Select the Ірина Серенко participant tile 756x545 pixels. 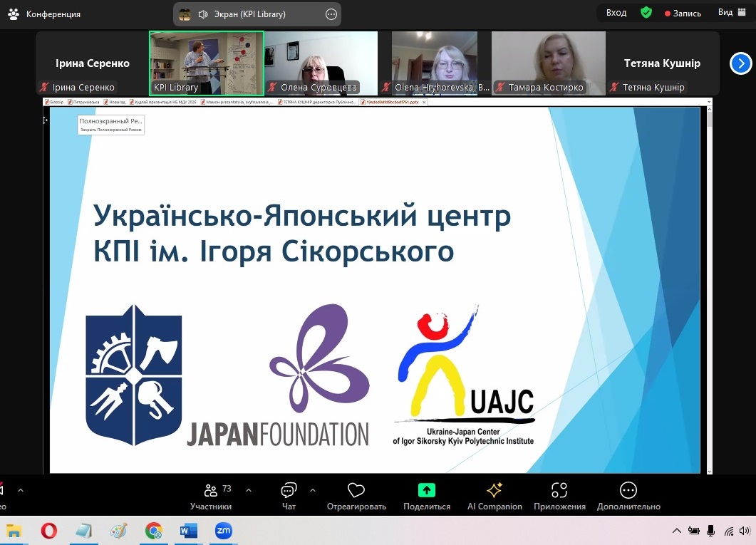click(93, 63)
